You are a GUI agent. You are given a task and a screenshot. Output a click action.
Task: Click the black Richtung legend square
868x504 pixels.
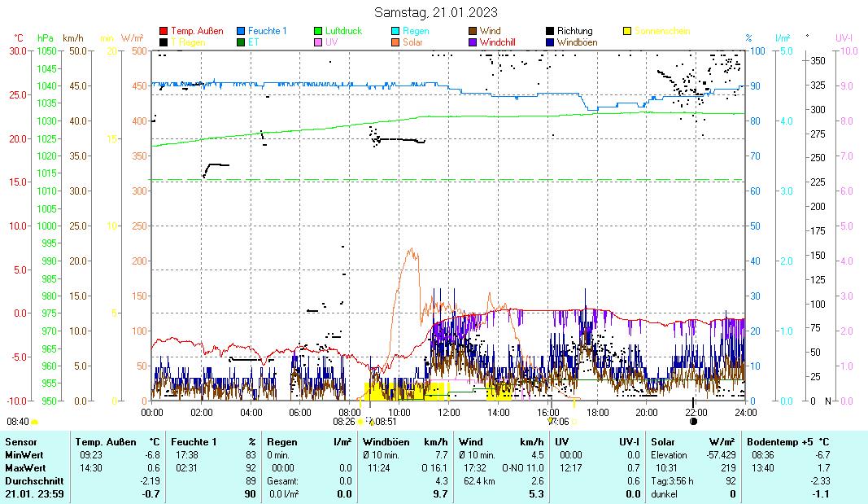[x=550, y=31]
